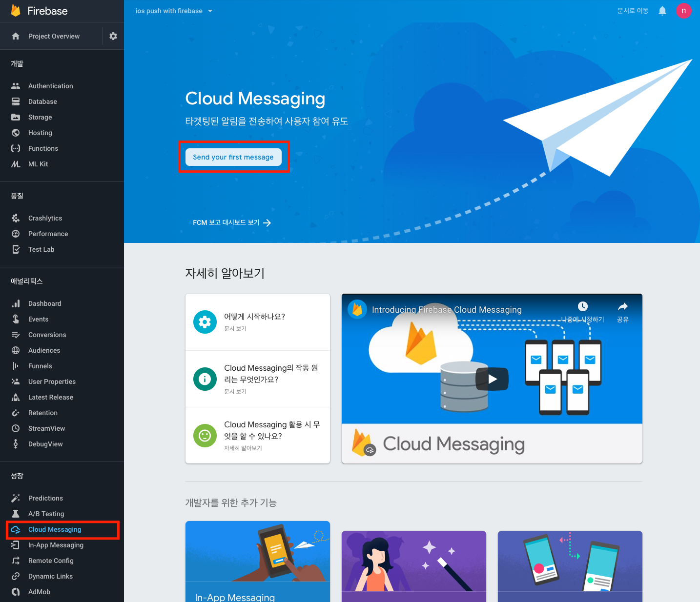Click the AdMob icon

click(16, 592)
